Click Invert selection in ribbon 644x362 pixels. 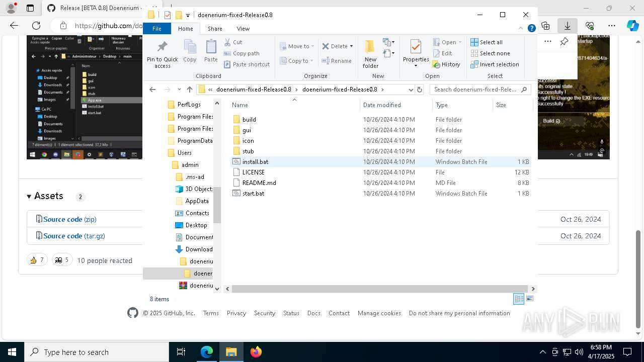(495, 64)
